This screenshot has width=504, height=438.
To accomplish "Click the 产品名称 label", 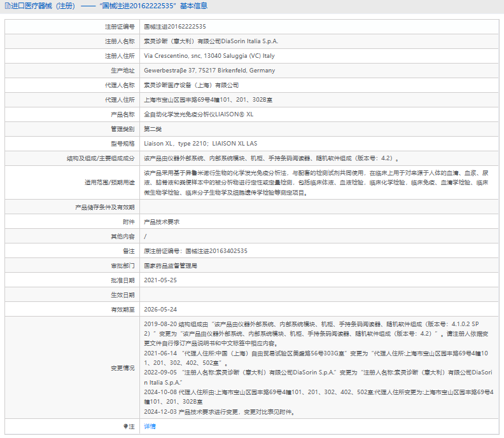I will coord(122,114).
